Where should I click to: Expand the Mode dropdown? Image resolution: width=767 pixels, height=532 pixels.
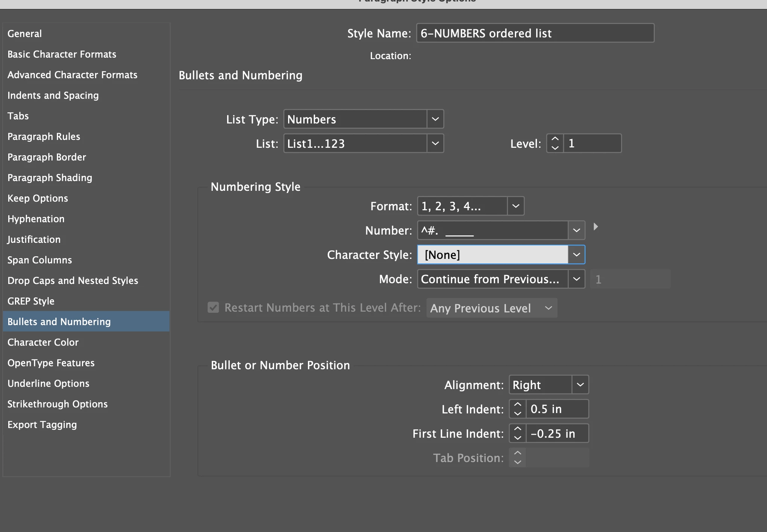click(x=576, y=279)
